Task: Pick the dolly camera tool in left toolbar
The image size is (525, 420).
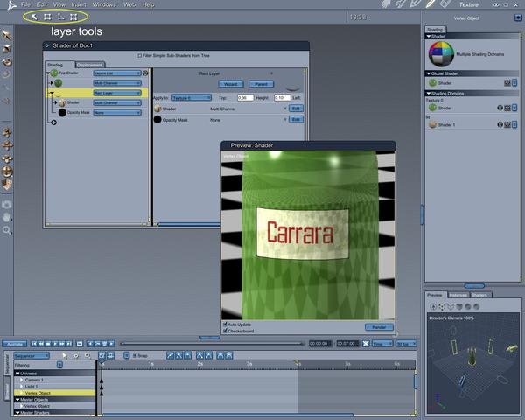Action: click(x=7, y=133)
